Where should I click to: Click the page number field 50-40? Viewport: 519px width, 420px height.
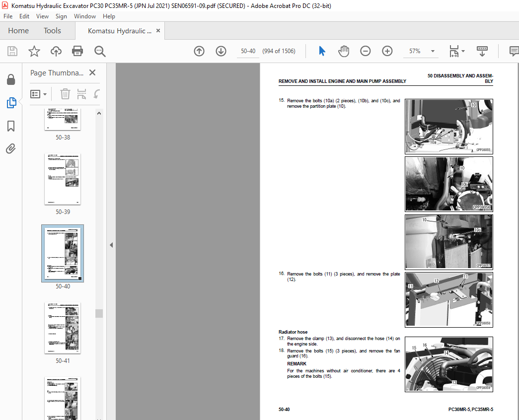pos(248,51)
